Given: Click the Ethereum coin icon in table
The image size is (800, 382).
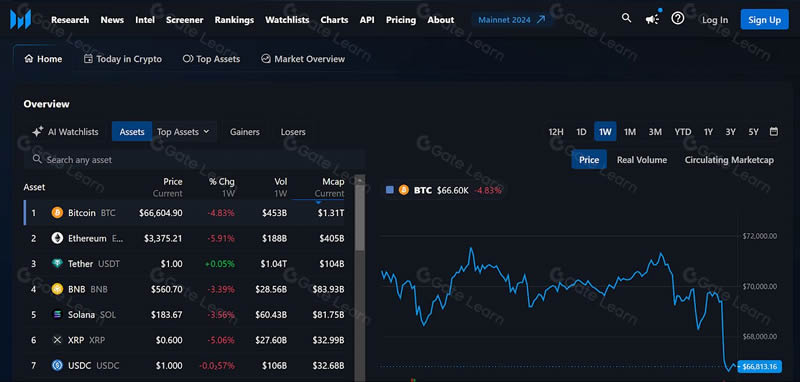Looking at the screenshot, I should (57, 238).
